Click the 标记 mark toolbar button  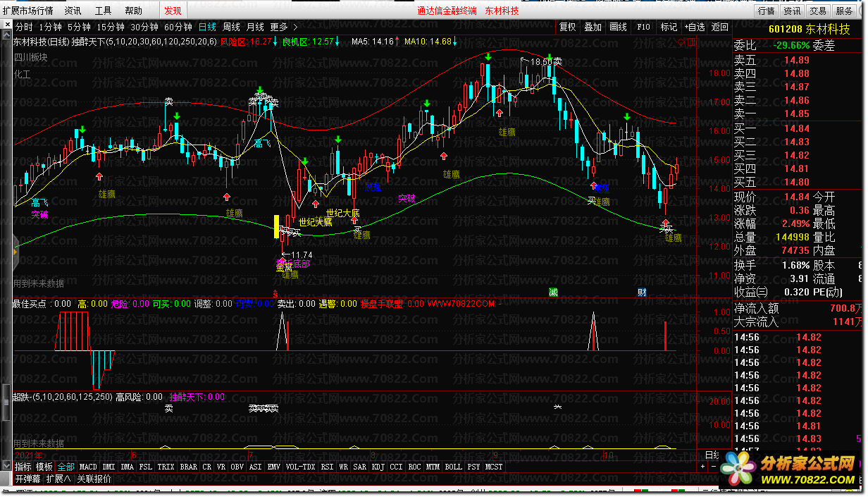tap(669, 27)
